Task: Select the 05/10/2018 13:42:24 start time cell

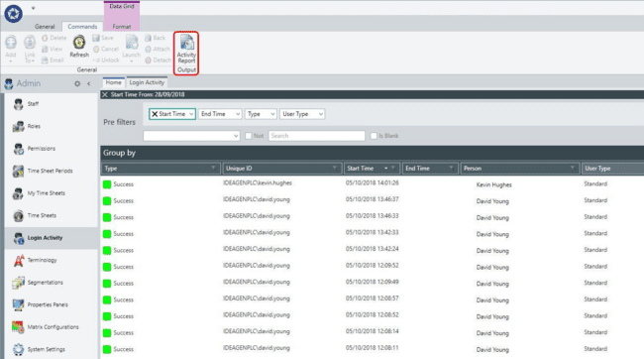Action: [373, 249]
